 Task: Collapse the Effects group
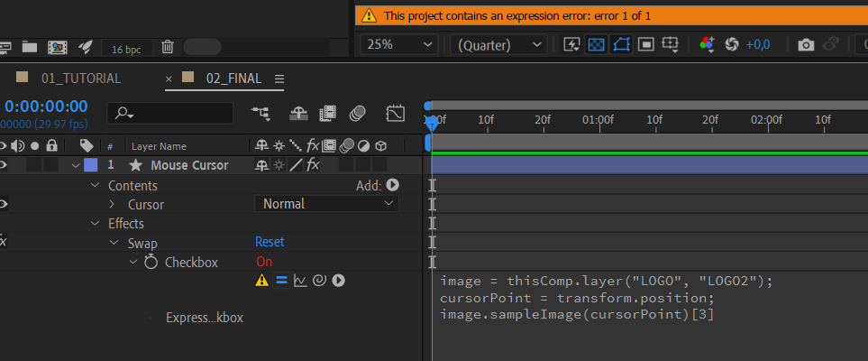(95, 224)
